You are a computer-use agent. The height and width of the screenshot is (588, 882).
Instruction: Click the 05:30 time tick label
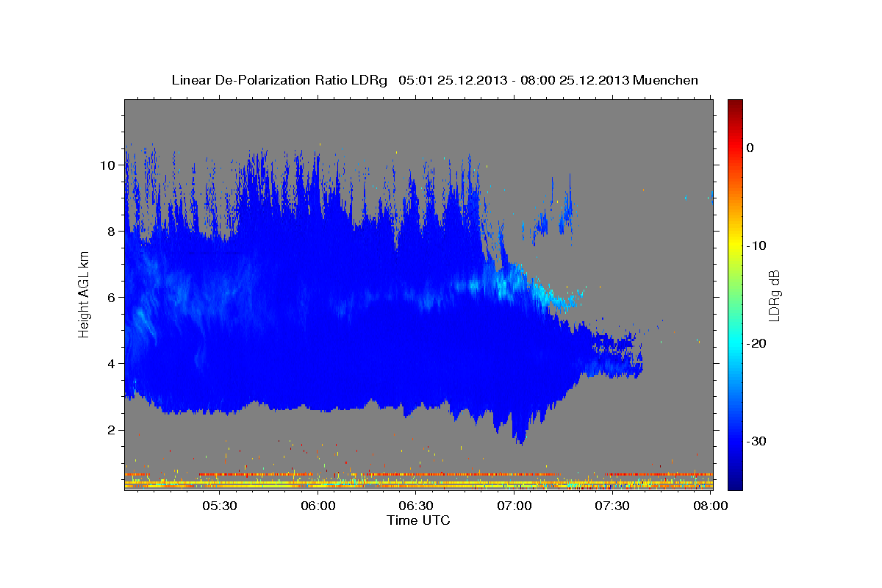pos(219,506)
